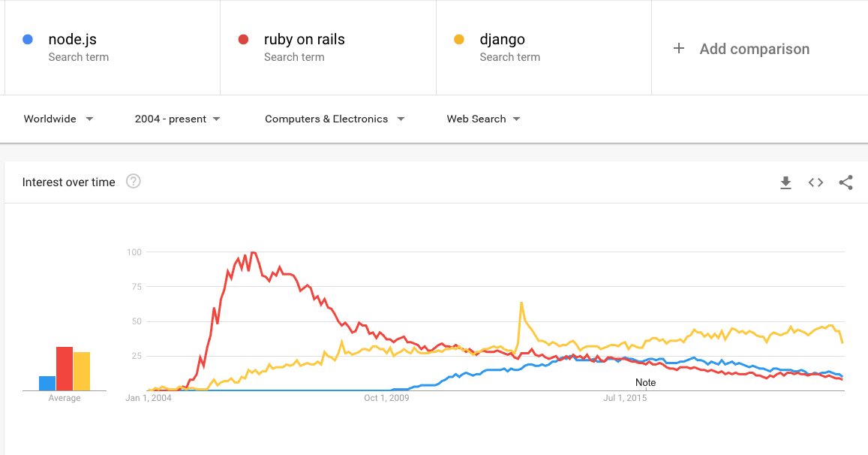The height and width of the screenshot is (455, 868).
Task: Edit the node.js search term
Action: point(73,40)
